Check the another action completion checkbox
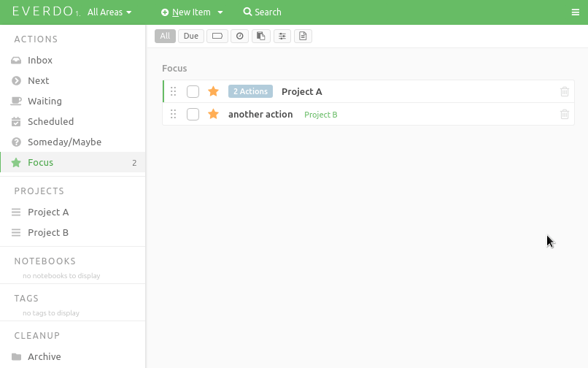 193,114
